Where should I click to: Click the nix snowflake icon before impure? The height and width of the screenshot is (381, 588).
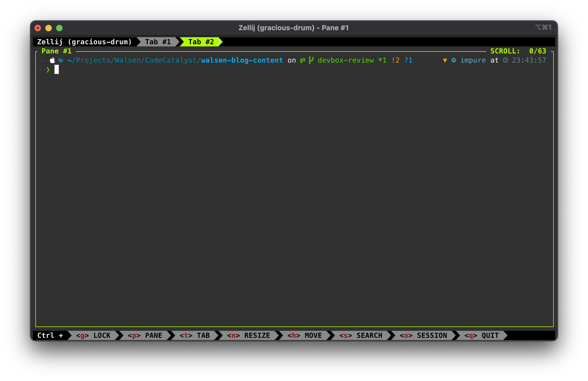coord(454,60)
